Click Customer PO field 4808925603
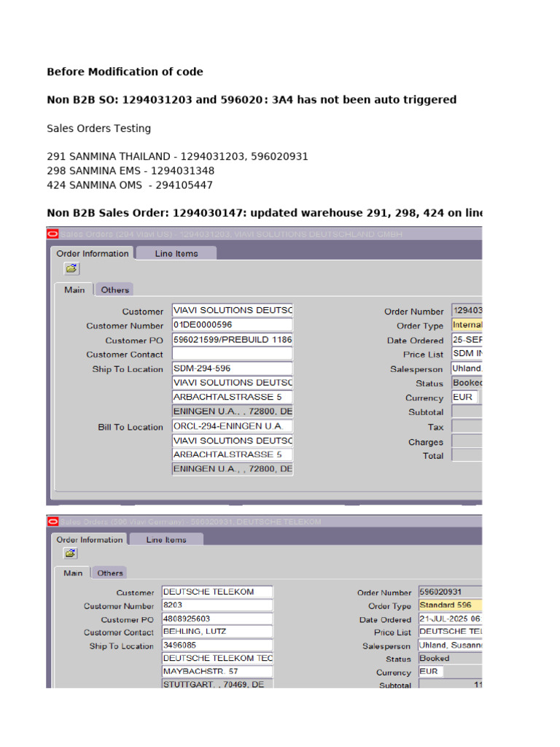The width and height of the screenshot is (560, 747). pyautogui.click(x=217, y=619)
